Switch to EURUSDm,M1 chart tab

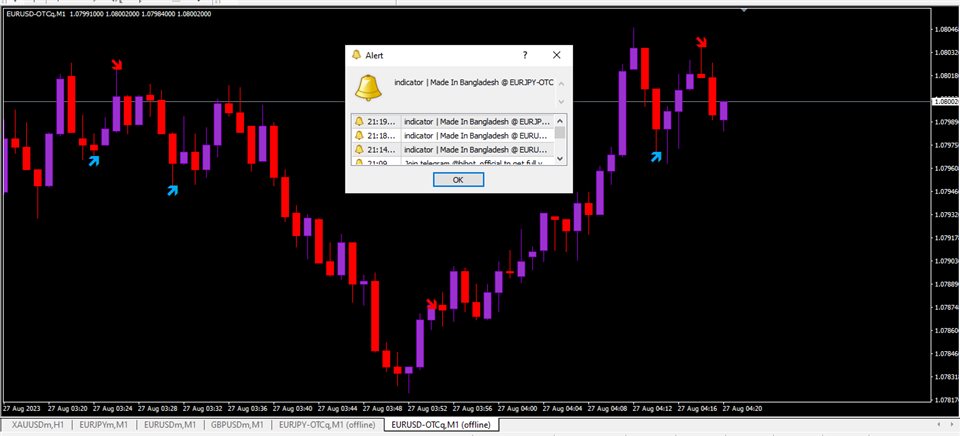(170, 424)
